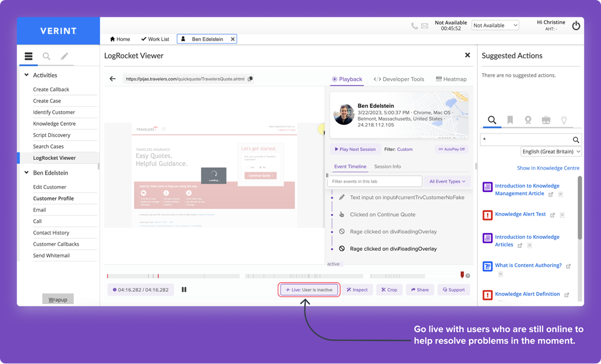Image resolution: width=601 pixels, height=364 pixels.
Task: Copy the session URL with copy icon
Action: coord(250,79)
